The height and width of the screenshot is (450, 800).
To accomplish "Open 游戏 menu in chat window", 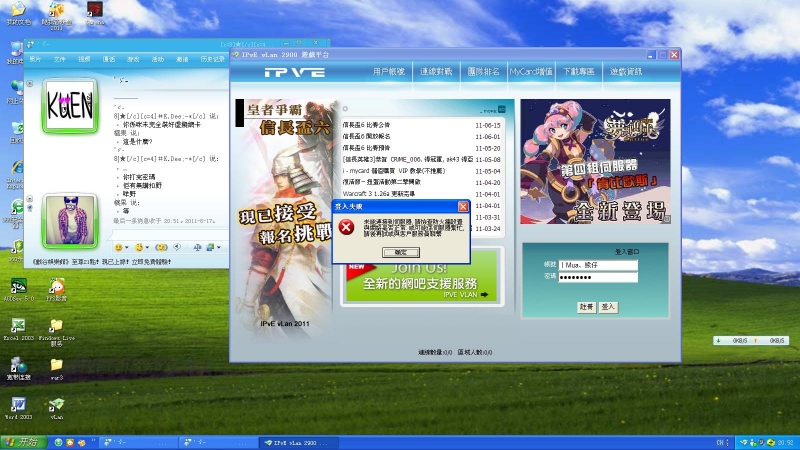I will click(x=133, y=59).
